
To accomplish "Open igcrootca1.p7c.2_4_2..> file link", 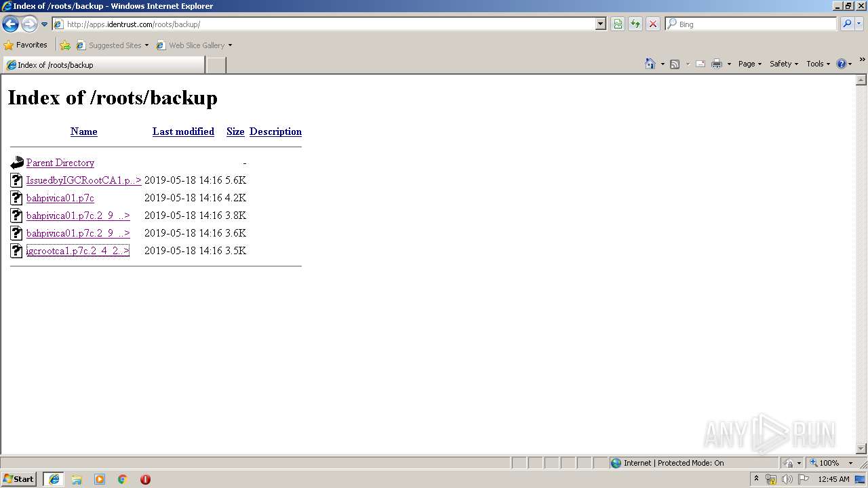I will tap(78, 251).
